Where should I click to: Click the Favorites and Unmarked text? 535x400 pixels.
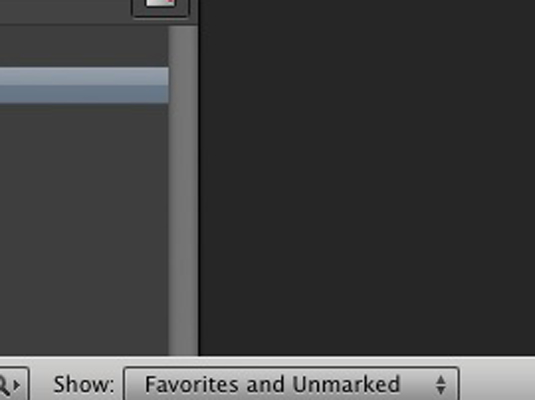[x=272, y=384]
